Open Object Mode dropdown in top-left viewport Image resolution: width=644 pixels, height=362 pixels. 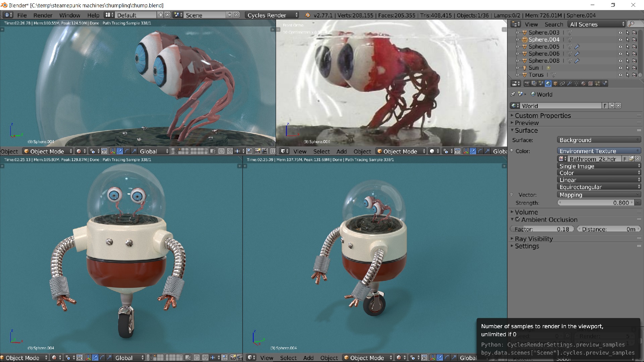pos(48,151)
